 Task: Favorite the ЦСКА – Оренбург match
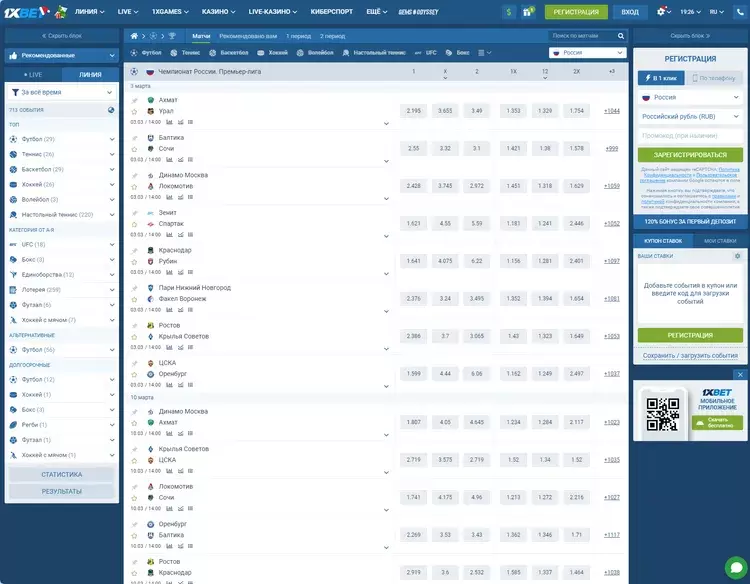[134, 374]
